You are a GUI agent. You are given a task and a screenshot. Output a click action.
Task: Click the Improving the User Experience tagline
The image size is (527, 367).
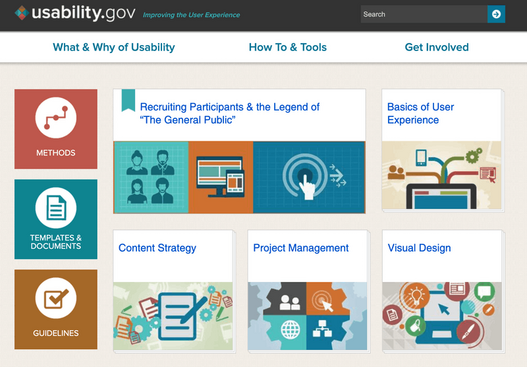[191, 15]
